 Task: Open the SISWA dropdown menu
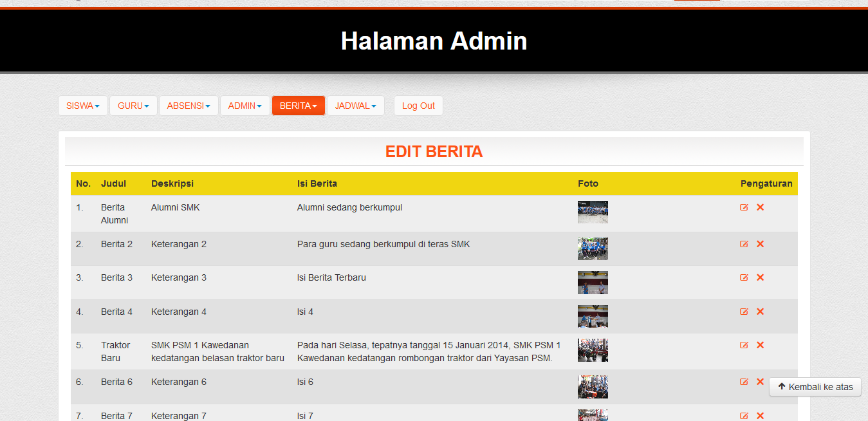(82, 105)
